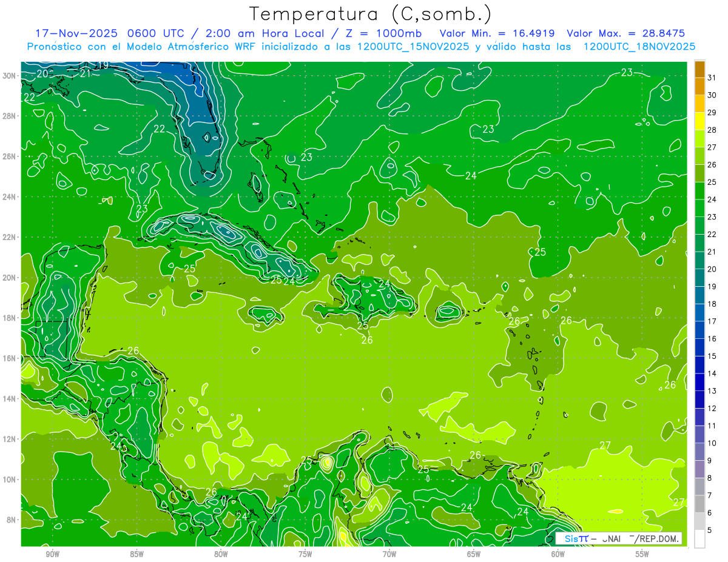
Task: Click the yellow swatch between 28 and 29
Action: pyautogui.click(x=700, y=121)
